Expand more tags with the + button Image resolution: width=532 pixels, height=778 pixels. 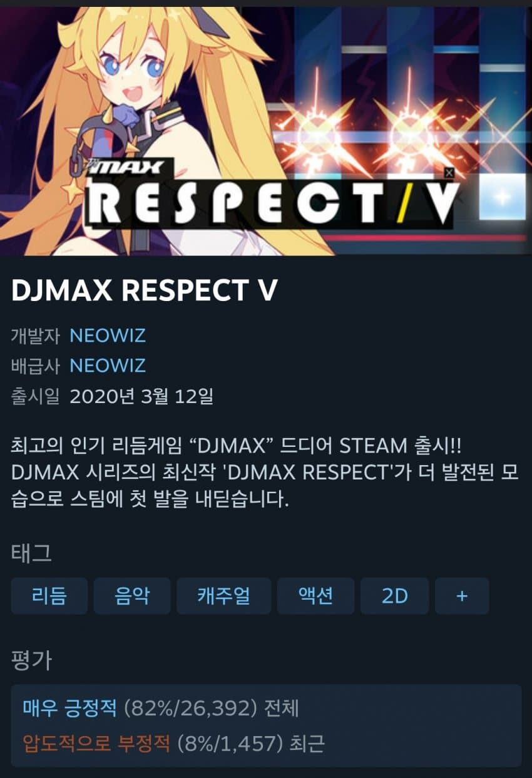coord(462,596)
